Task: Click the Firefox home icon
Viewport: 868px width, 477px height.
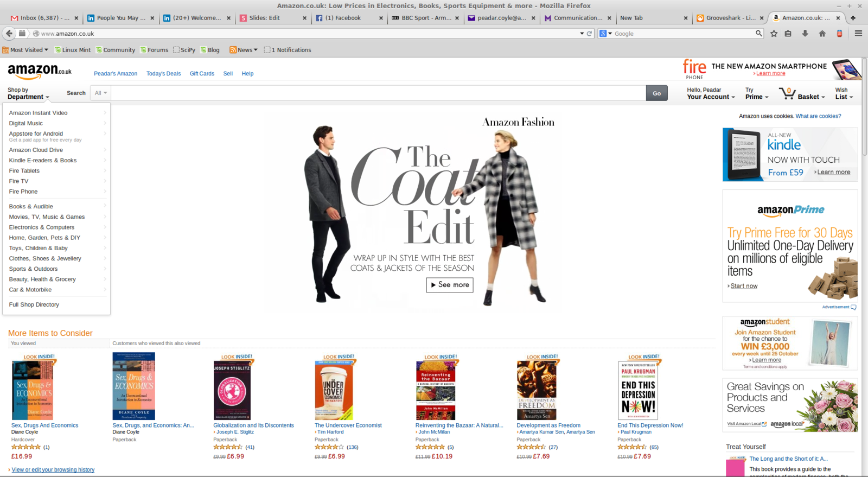Action: coord(822,34)
